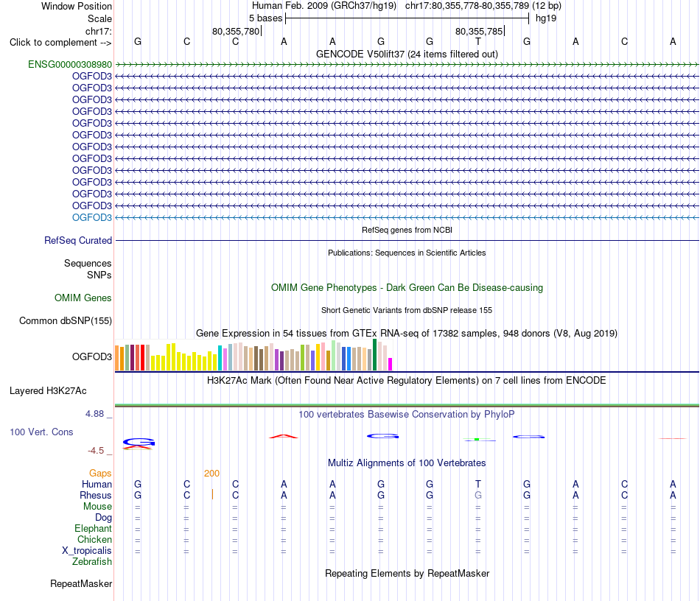Click the large blue G conservation logo
The height and width of the screenshot is (601, 700).
click(139, 442)
